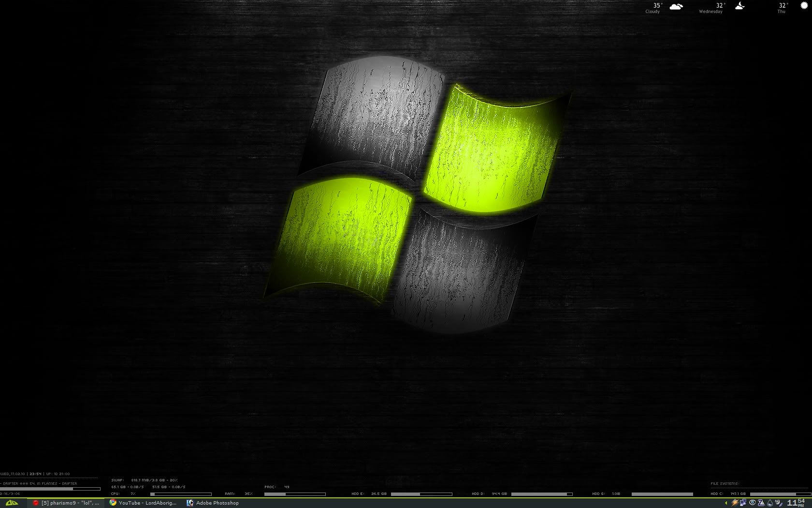
Task: Select the 32° Wednesday forecast text
Action: (712, 8)
